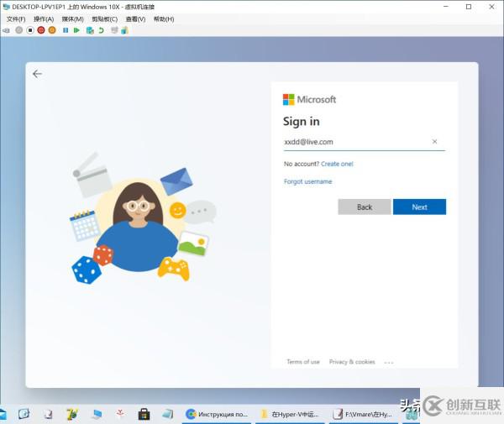The image size is (504, 424).
Task: Open the 查看(V) menu
Action: (135, 19)
